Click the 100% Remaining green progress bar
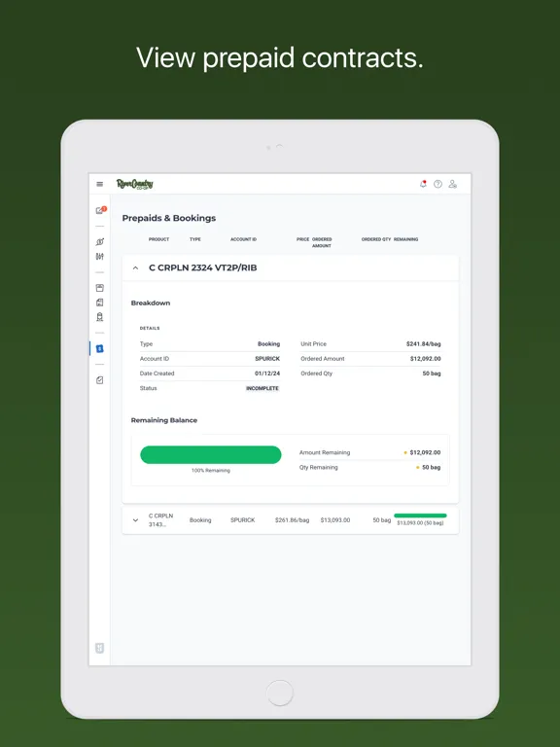The image size is (560, 747). (x=210, y=454)
